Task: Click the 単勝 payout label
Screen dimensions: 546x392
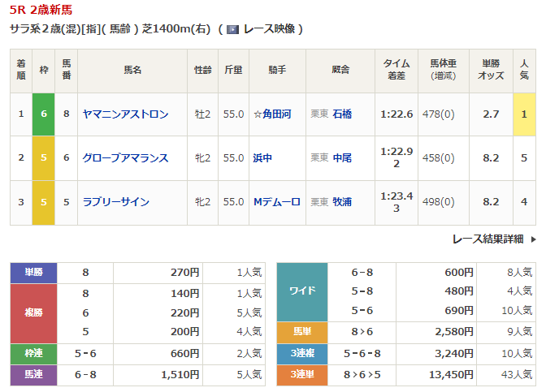Action: [x=33, y=273]
